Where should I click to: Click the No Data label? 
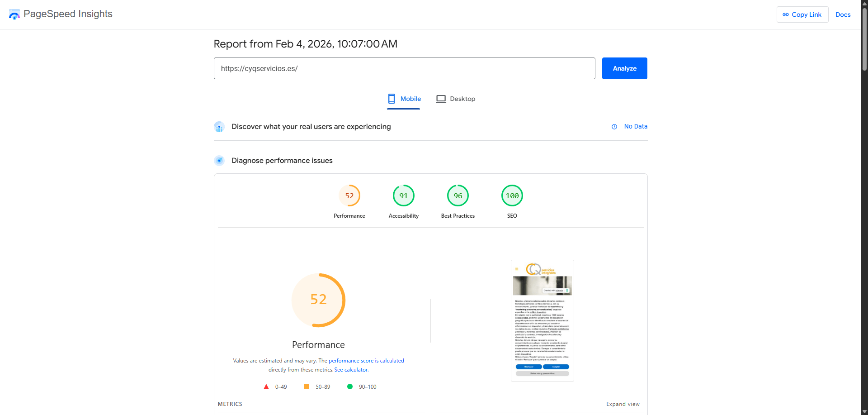pos(636,126)
